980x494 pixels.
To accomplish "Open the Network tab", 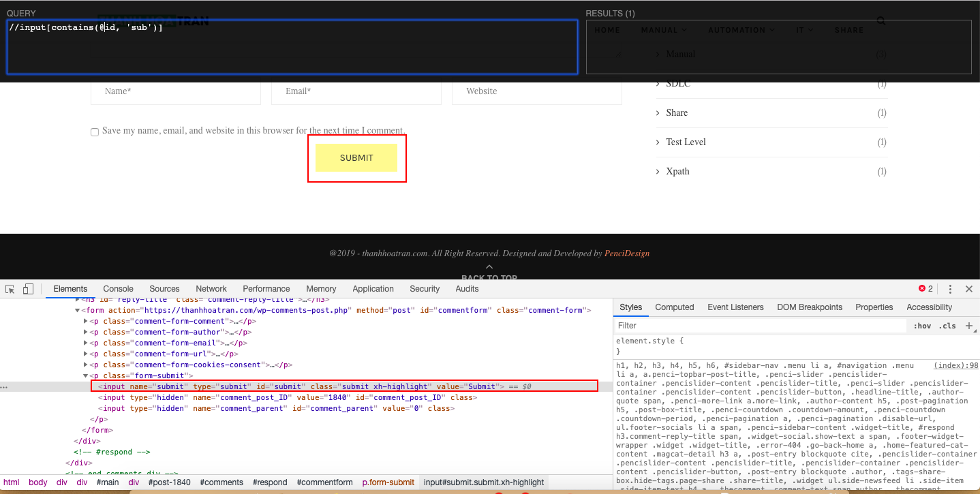I will click(211, 289).
